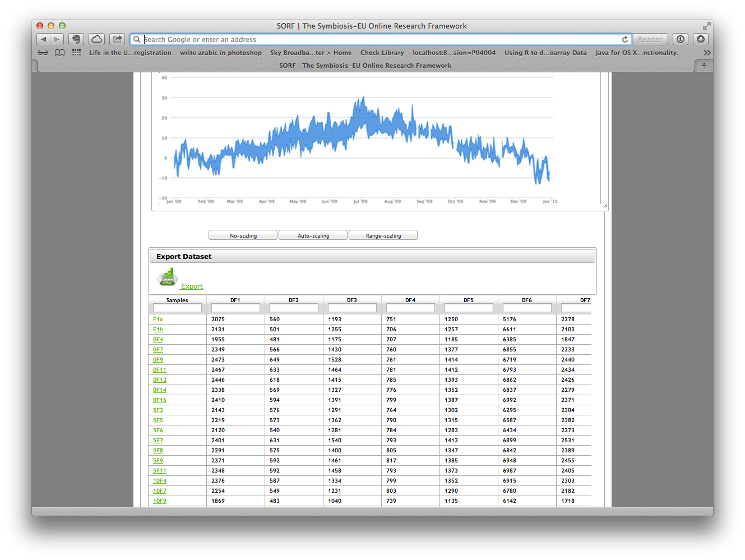Open sample link 0F16
This screenshot has width=745, height=560.
coord(160,400)
